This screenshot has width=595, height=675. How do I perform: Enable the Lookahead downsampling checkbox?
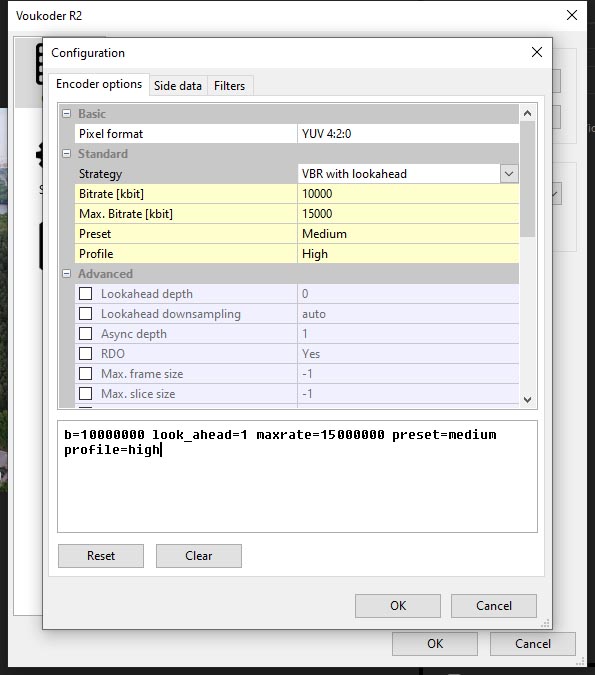pos(85,314)
